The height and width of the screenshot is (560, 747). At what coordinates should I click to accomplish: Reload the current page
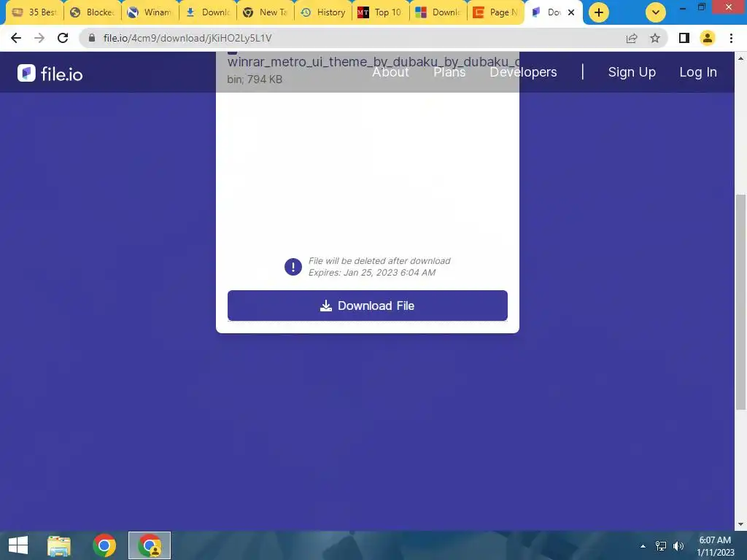[x=63, y=38]
